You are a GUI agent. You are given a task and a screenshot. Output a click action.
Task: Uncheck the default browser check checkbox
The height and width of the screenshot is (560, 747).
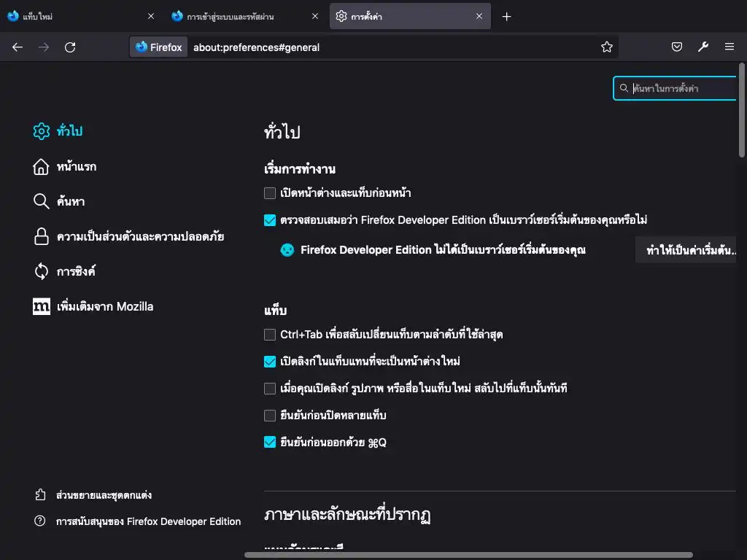(270, 220)
